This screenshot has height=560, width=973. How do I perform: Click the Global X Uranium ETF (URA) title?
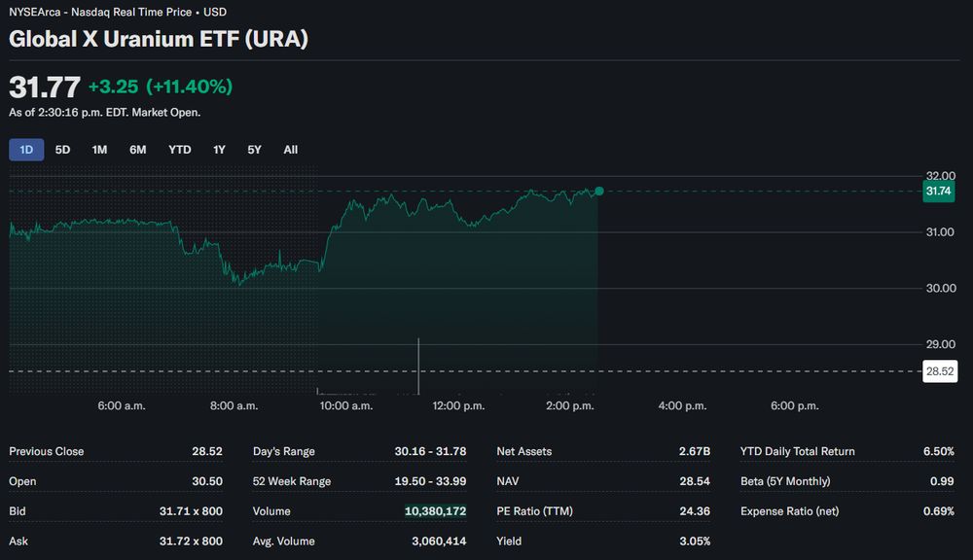159,39
